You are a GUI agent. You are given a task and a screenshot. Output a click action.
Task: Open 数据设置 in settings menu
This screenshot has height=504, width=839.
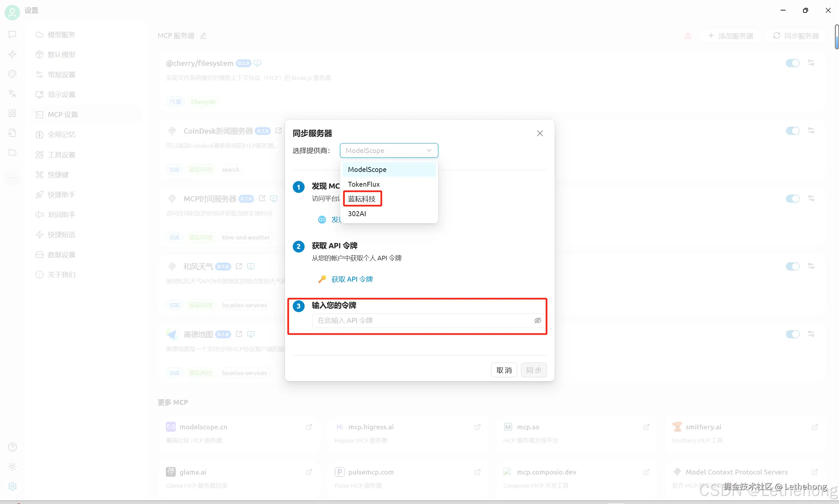click(x=61, y=255)
